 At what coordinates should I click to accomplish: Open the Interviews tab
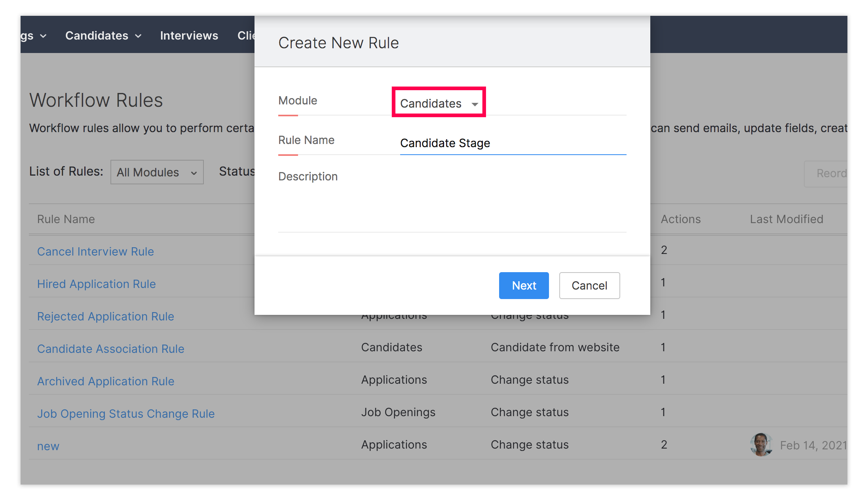189,36
